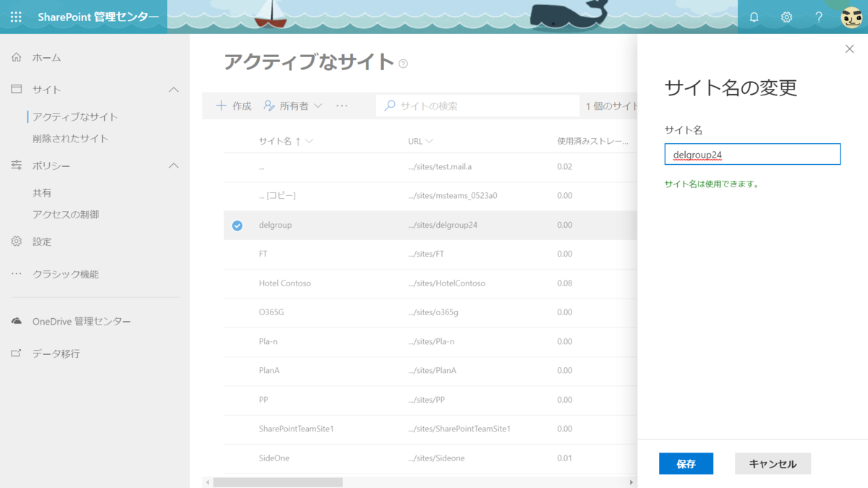Viewport: 868px width, 488px height.
Task: Uncheck the selected delgroup row checkmark
Action: (237, 226)
